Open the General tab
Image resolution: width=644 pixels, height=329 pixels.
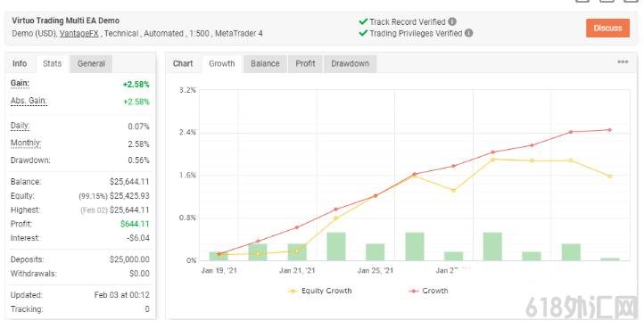tap(91, 63)
